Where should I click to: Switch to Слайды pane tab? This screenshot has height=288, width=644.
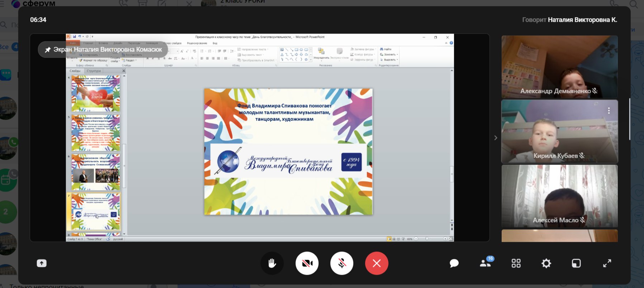coord(75,71)
